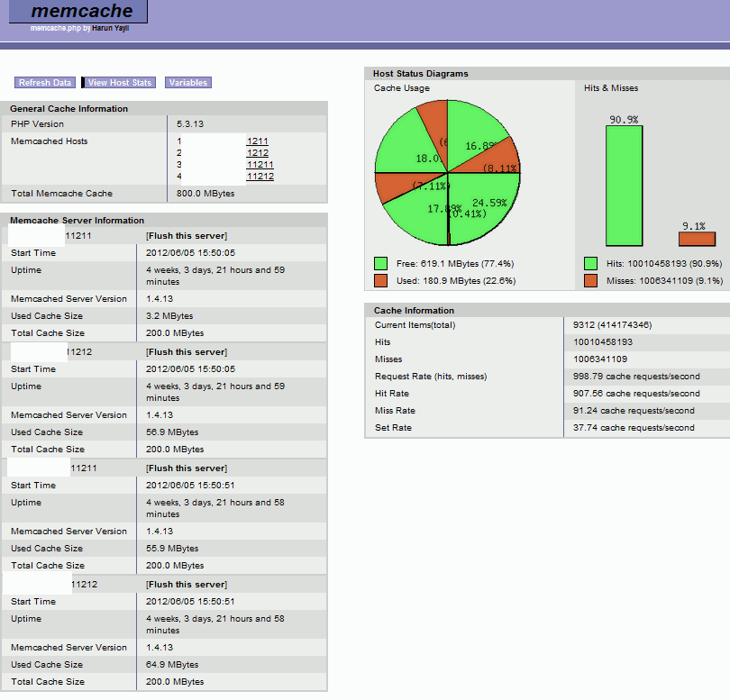
Task: Click the green Hits legend swatch
Action: pos(590,265)
